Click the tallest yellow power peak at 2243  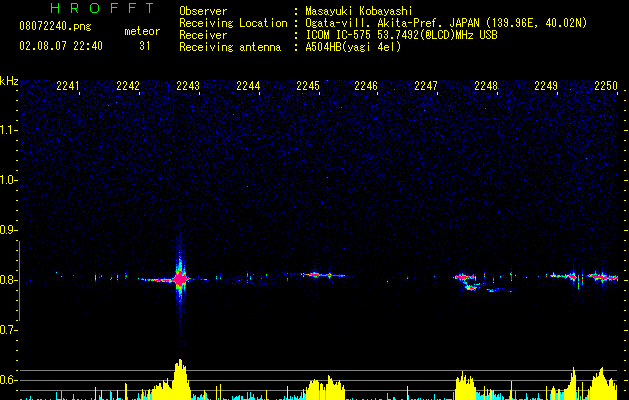(180, 379)
